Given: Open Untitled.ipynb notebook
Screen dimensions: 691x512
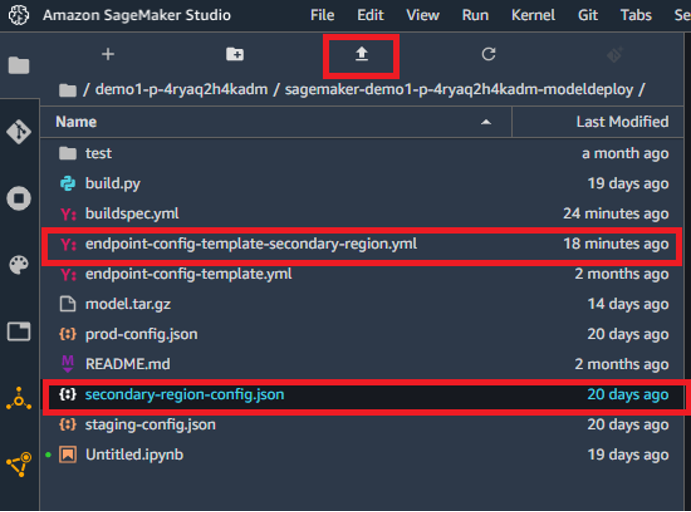Looking at the screenshot, I should pyautogui.click(x=133, y=454).
